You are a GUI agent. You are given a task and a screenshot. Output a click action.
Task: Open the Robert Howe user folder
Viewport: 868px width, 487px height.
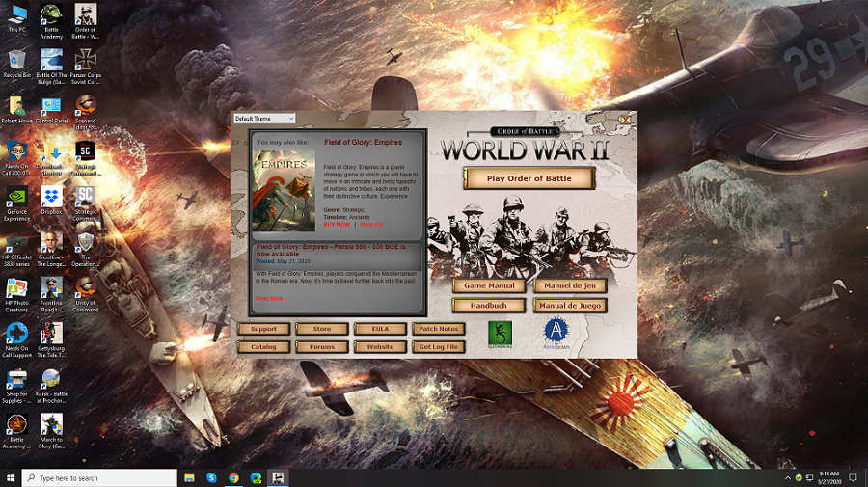[17, 110]
